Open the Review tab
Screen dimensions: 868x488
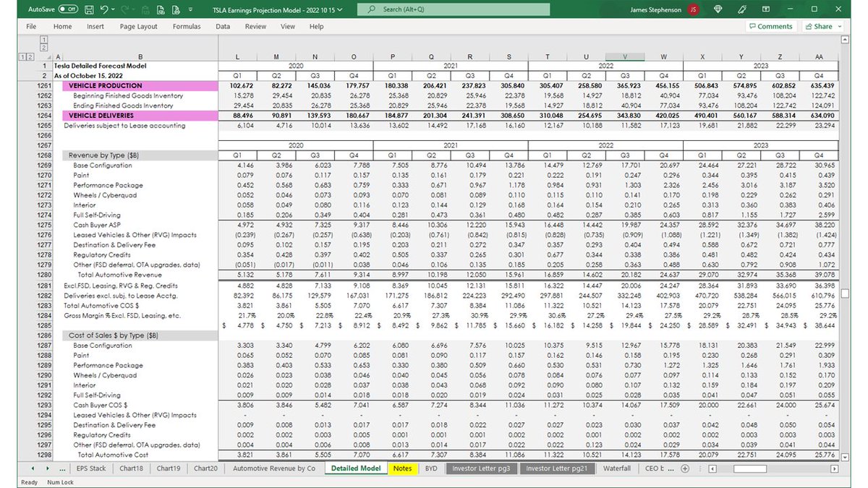click(x=255, y=27)
